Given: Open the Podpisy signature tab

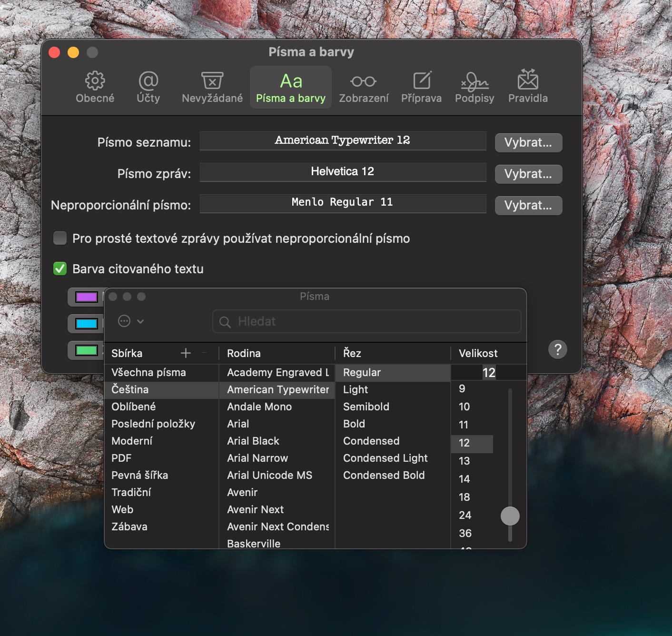Looking at the screenshot, I should 474,88.
